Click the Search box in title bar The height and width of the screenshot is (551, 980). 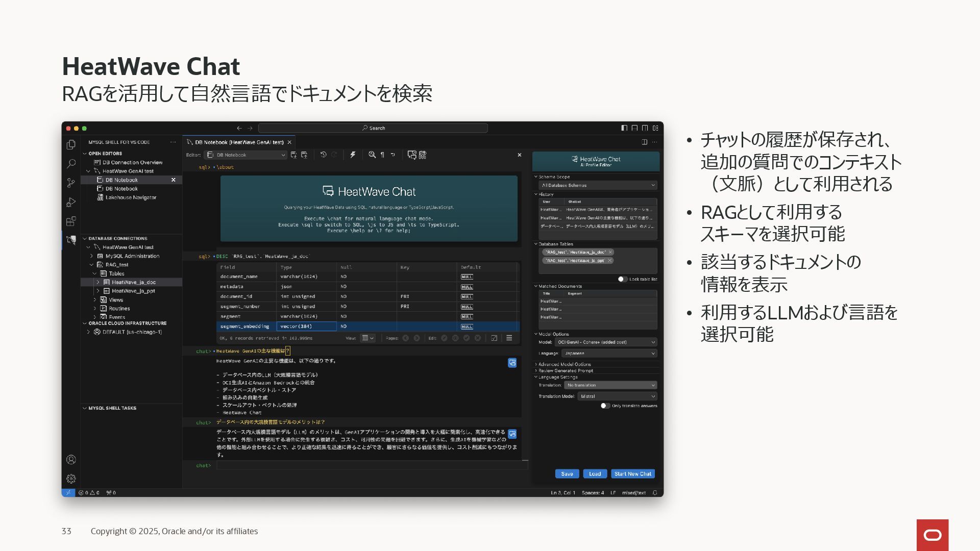click(373, 128)
